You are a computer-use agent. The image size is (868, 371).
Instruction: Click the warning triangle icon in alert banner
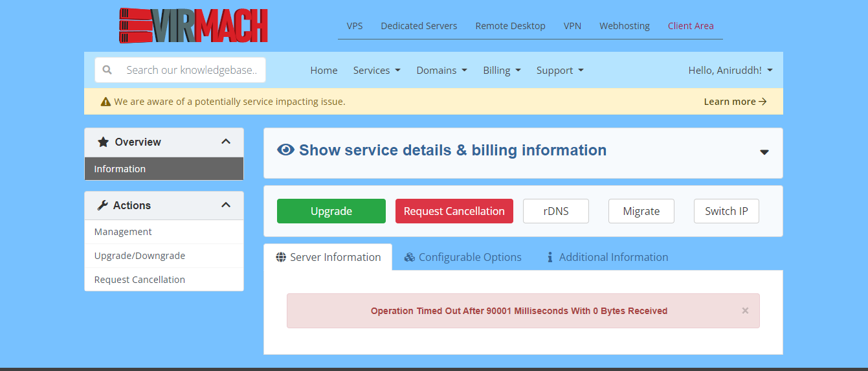(106, 102)
